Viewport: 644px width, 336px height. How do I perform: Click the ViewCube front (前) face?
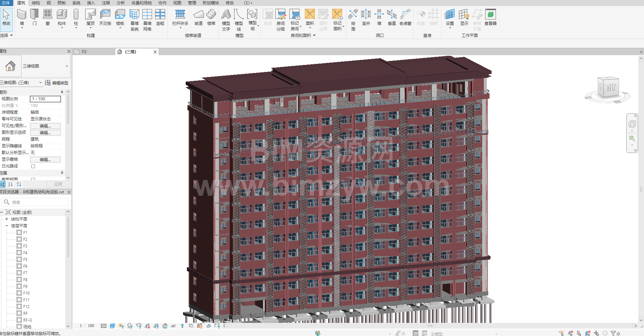pos(611,88)
